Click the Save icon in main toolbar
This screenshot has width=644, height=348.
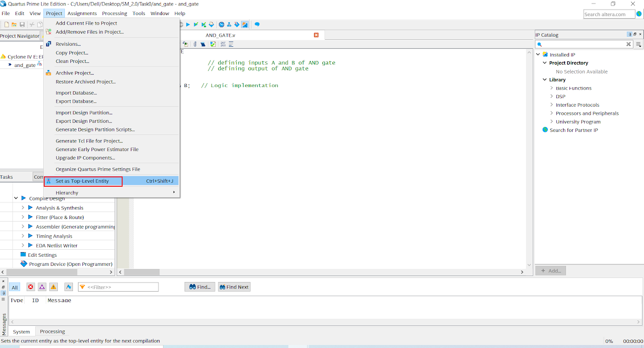22,24
